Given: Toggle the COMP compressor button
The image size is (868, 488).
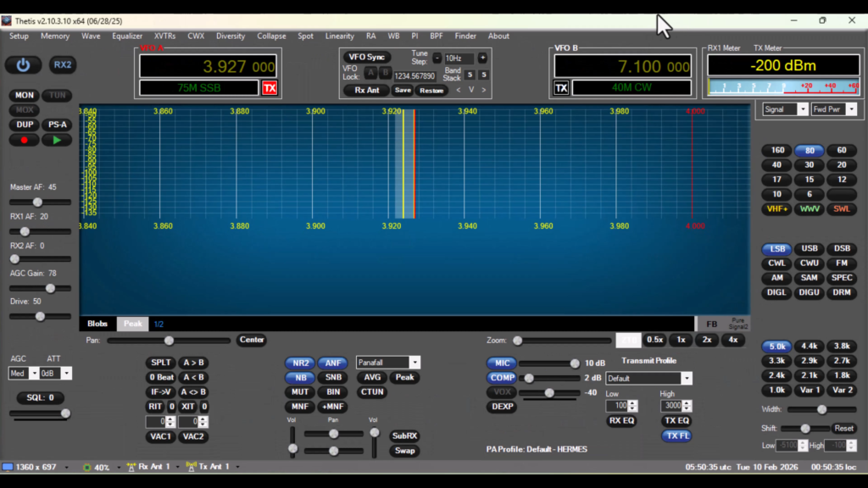Looking at the screenshot, I should (x=502, y=378).
